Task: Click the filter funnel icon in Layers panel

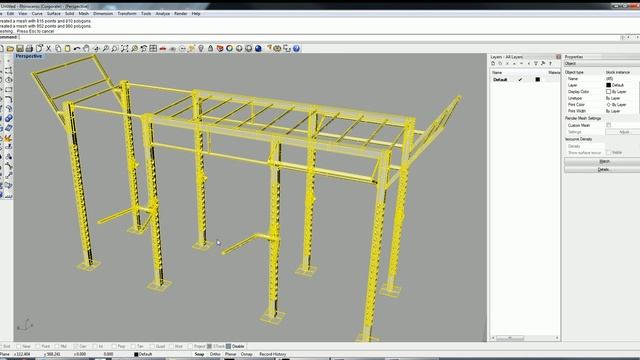Action: tap(536, 64)
